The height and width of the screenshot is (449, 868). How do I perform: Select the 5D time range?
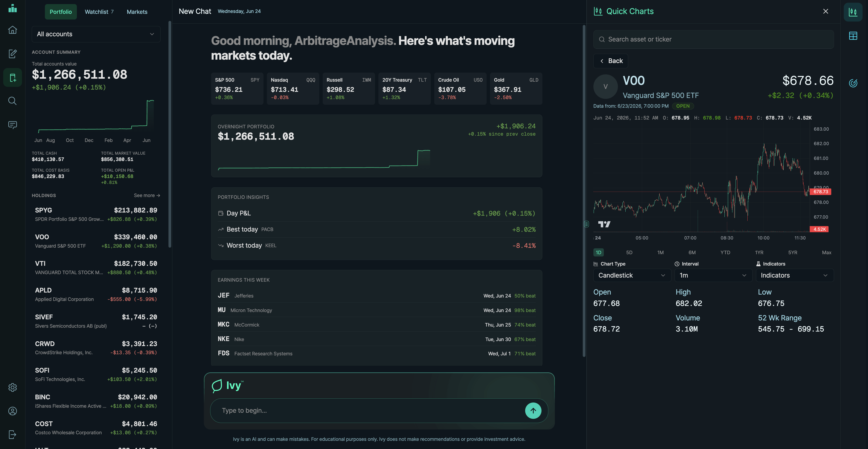click(629, 252)
